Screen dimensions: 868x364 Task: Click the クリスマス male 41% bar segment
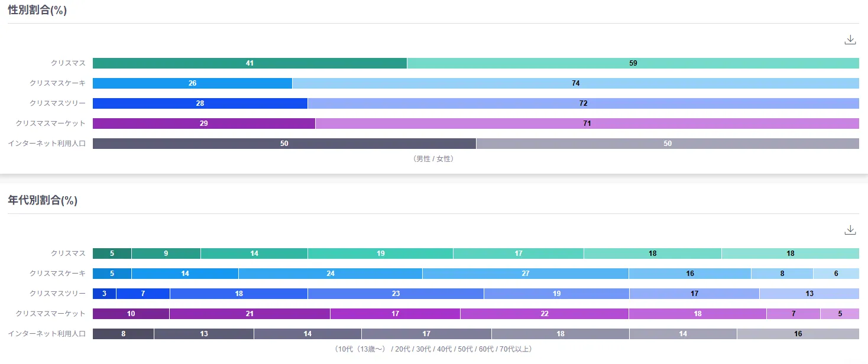tap(250, 63)
